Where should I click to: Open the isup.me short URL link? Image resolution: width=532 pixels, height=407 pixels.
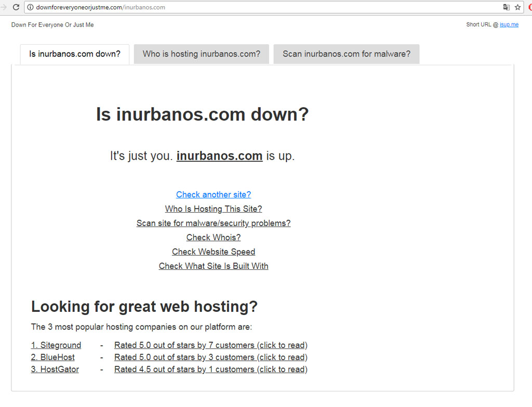[x=509, y=24]
